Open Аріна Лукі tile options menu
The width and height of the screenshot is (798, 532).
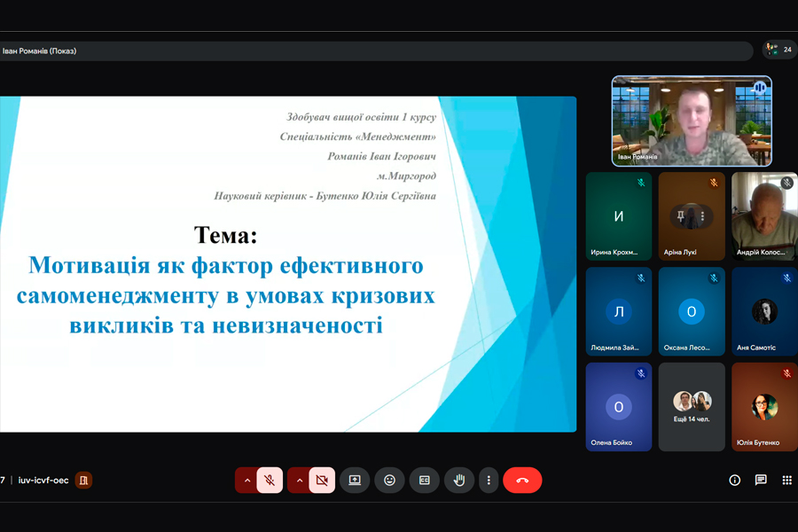(701, 215)
